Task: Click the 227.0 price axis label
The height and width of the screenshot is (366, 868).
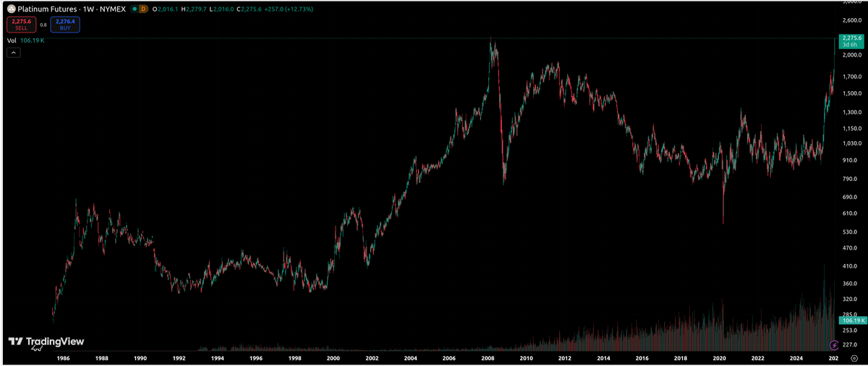Action: point(851,344)
